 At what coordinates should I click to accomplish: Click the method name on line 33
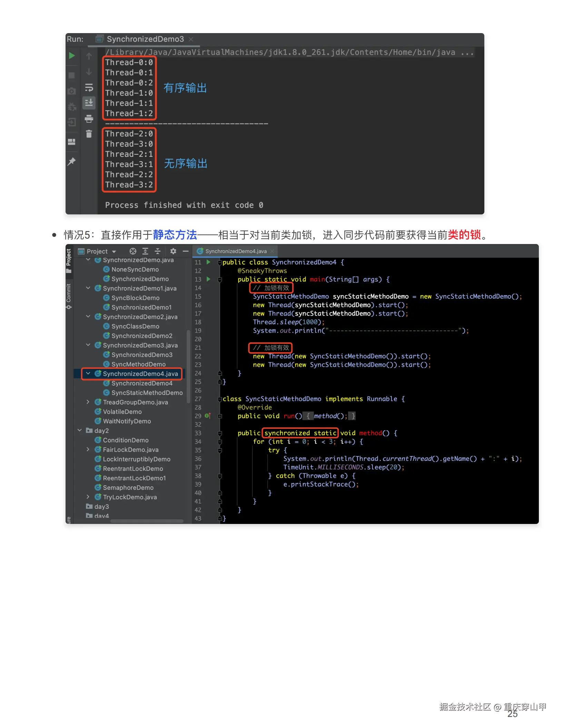click(x=371, y=433)
